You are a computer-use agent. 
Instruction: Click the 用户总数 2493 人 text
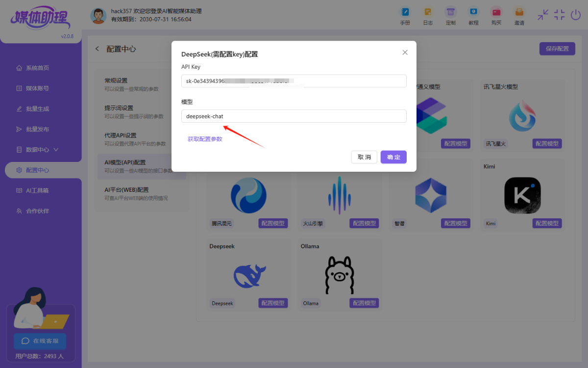(39, 356)
